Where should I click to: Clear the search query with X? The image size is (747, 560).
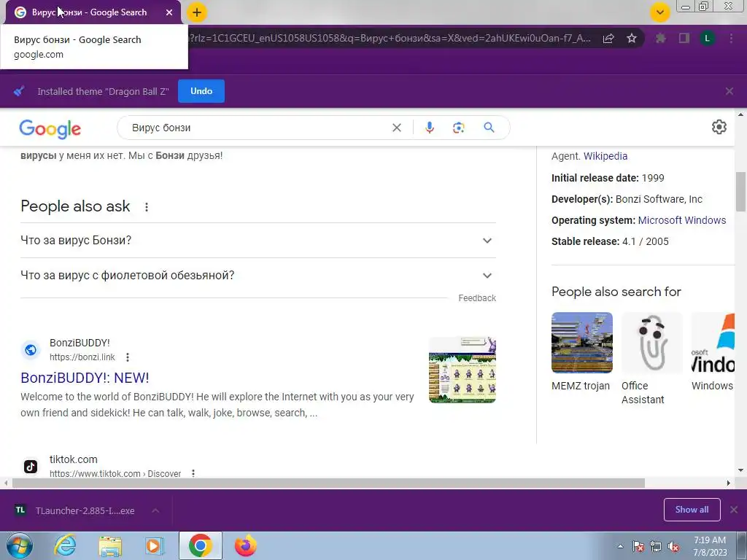pyautogui.click(x=396, y=128)
